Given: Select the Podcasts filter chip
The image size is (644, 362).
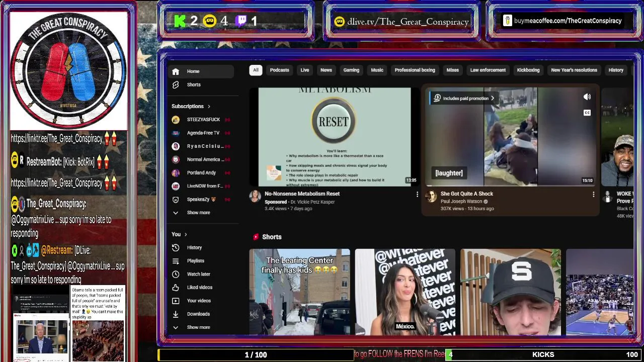Looking at the screenshot, I should (x=279, y=70).
